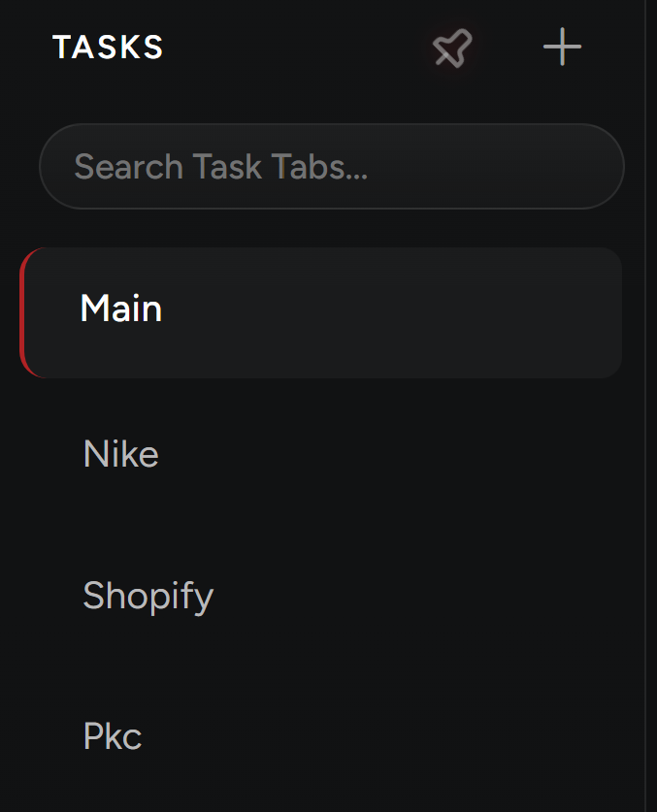This screenshot has height=812, width=657.
Task: Add a new task tab with the plus icon
Action: click(562, 48)
